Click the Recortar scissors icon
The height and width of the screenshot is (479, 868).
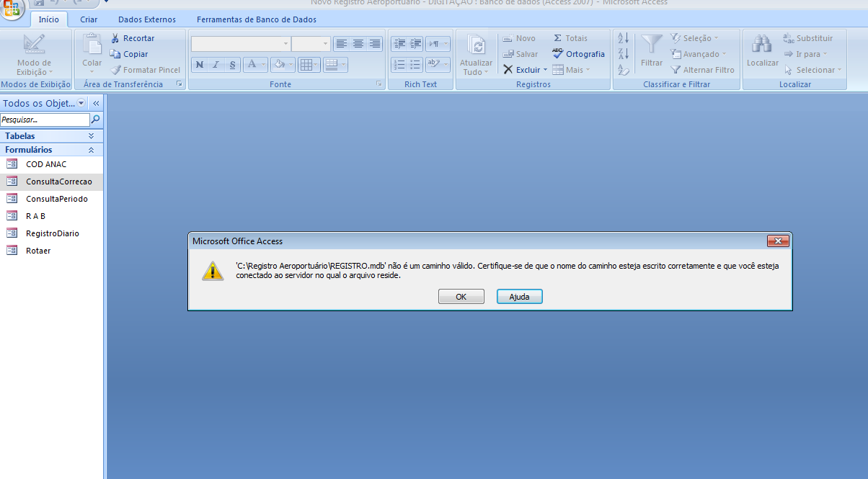coord(115,38)
